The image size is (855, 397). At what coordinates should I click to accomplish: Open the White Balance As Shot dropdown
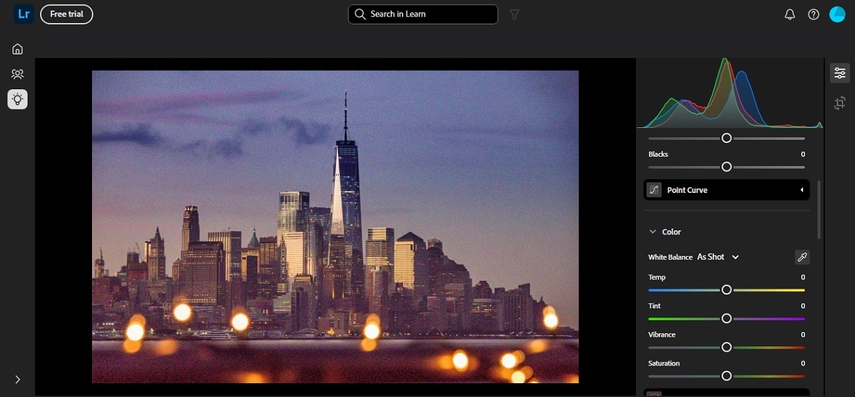718,257
